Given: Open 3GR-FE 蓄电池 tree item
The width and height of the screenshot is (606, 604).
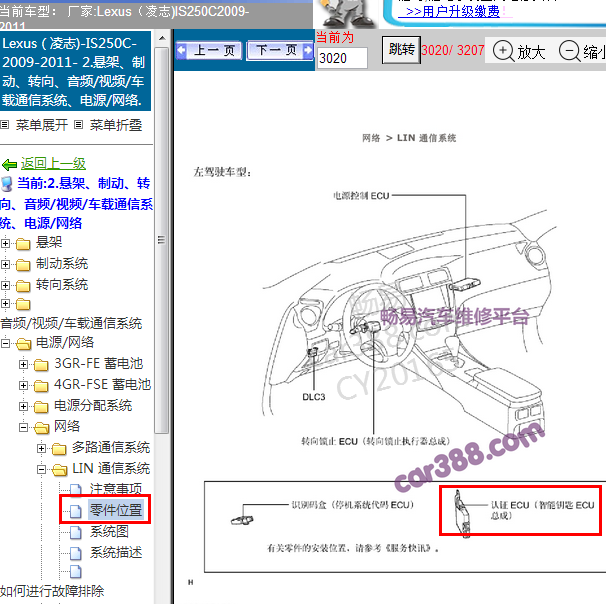Looking at the screenshot, I should click(99, 363).
